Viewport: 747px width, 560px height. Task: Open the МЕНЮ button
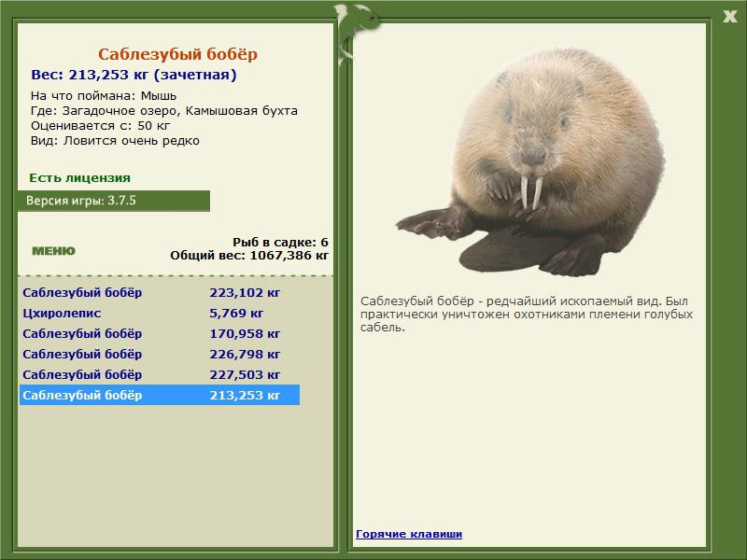click(x=53, y=251)
